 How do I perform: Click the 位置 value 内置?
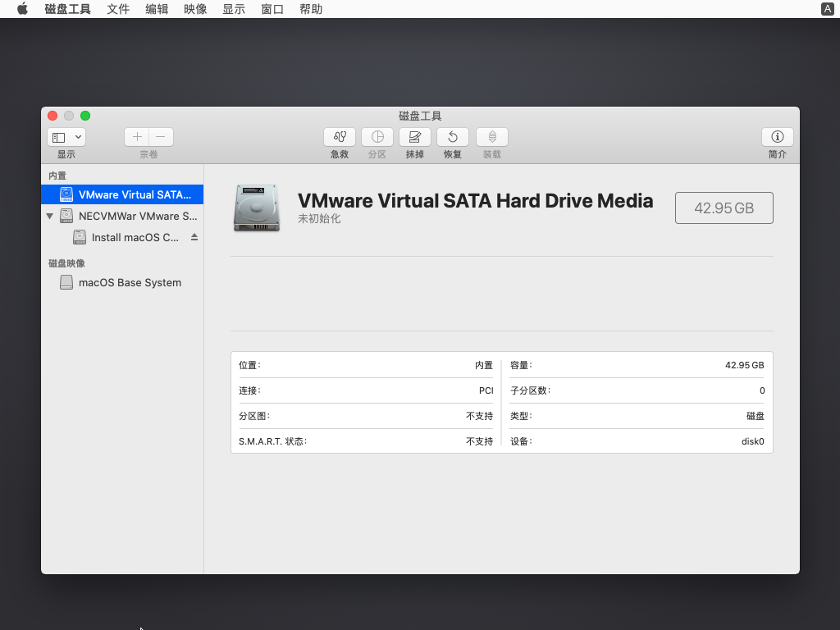484,365
